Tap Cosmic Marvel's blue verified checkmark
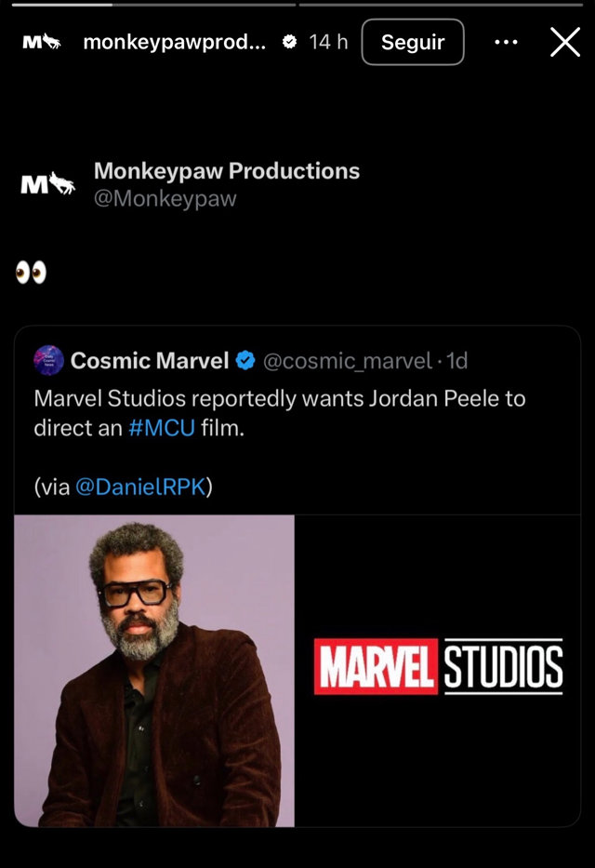 245,360
